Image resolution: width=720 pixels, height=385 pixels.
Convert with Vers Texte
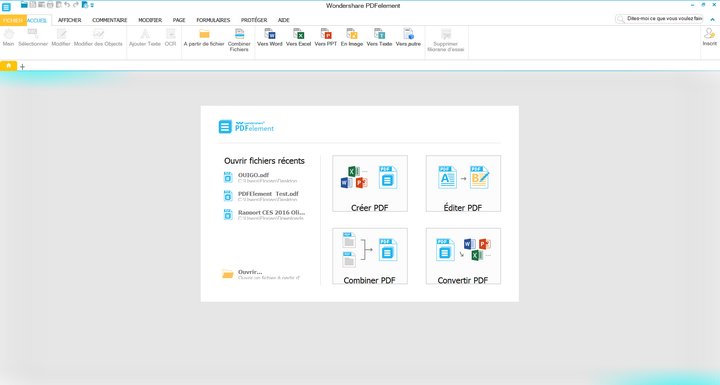pos(379,37)
